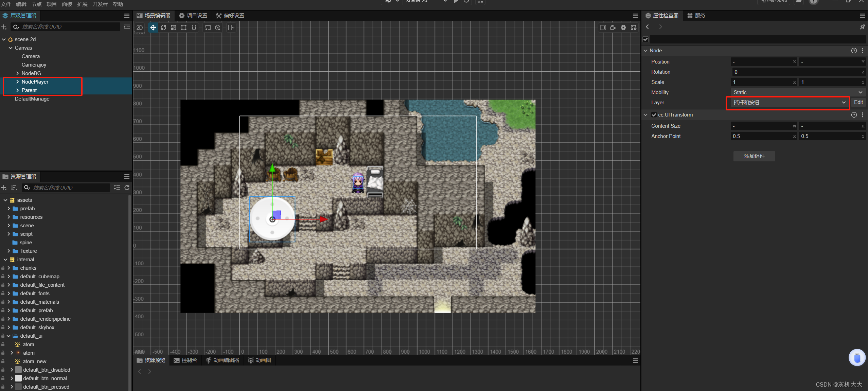Collapse the Node section in inspector
Viewport: 868px width, 391px height.
point(645,51)
